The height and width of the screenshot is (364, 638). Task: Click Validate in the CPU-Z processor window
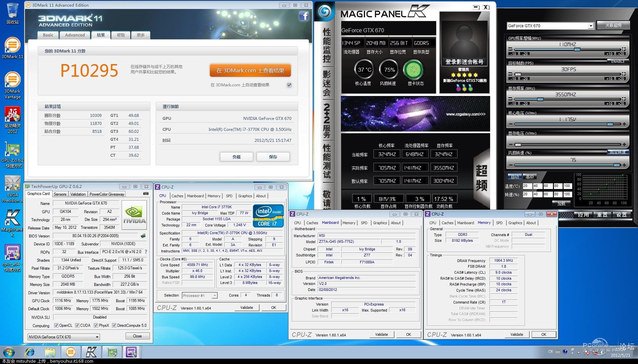coord(247,308)
